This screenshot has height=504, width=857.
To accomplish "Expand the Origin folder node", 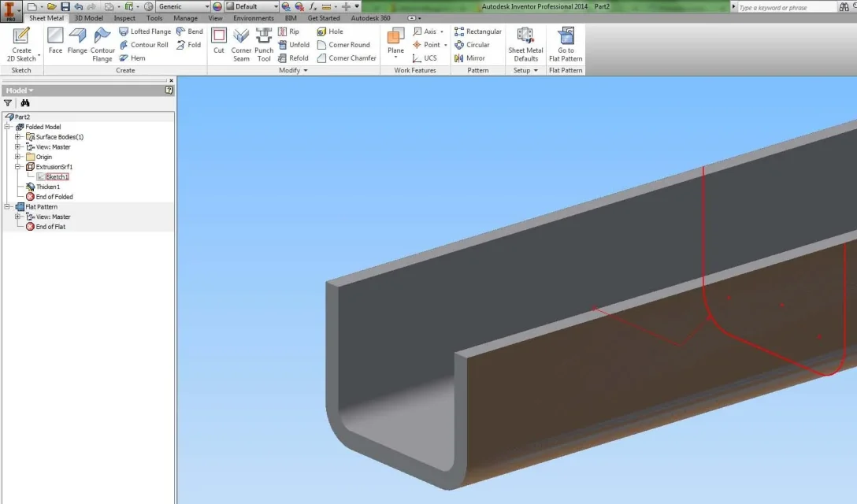I will tap(18, 157).
